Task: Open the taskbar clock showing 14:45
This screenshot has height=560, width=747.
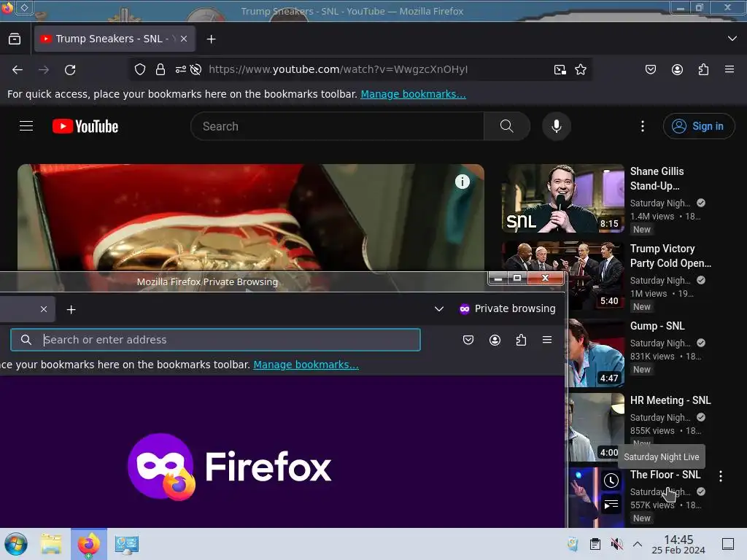Action: click(678, 544)
